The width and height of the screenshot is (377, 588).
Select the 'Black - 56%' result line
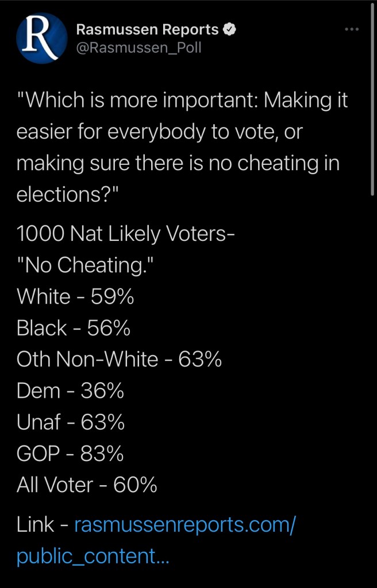[74, 328]
